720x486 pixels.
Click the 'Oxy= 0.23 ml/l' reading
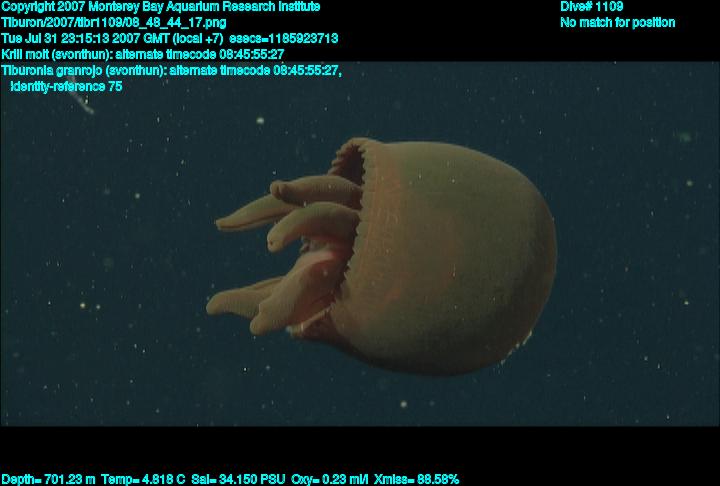point(330,480)
